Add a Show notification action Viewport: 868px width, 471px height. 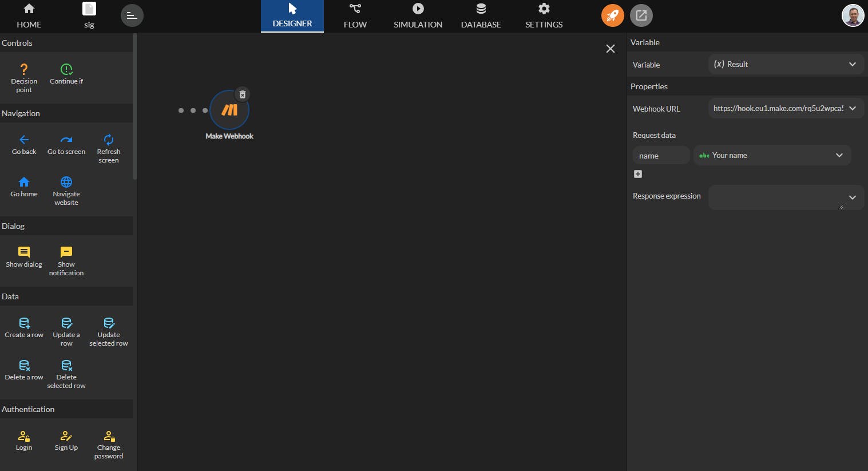point(66,261)
